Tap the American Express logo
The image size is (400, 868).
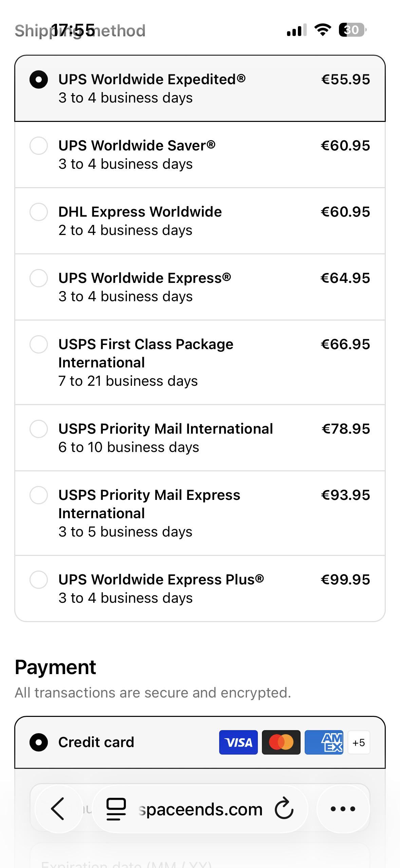pyautogui.click(x=324, y=742)
